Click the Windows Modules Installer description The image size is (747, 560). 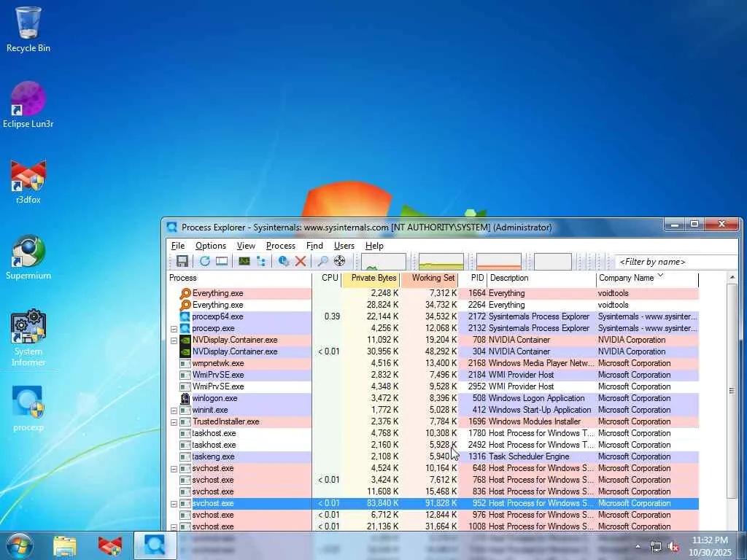coord(535,421)
